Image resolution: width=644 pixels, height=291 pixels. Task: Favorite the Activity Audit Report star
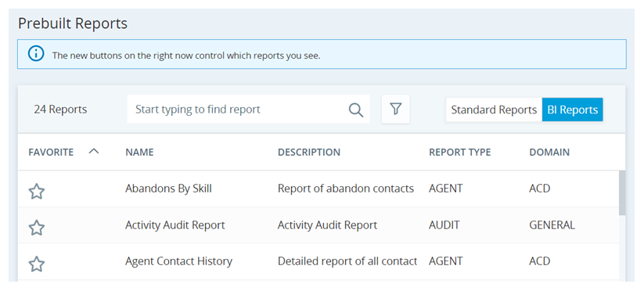click(x=37, y=228)
